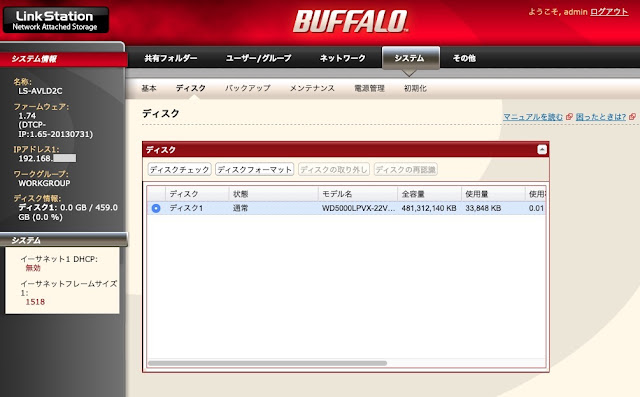Switch to the 基本 sub-tab

tap(149, 88)
